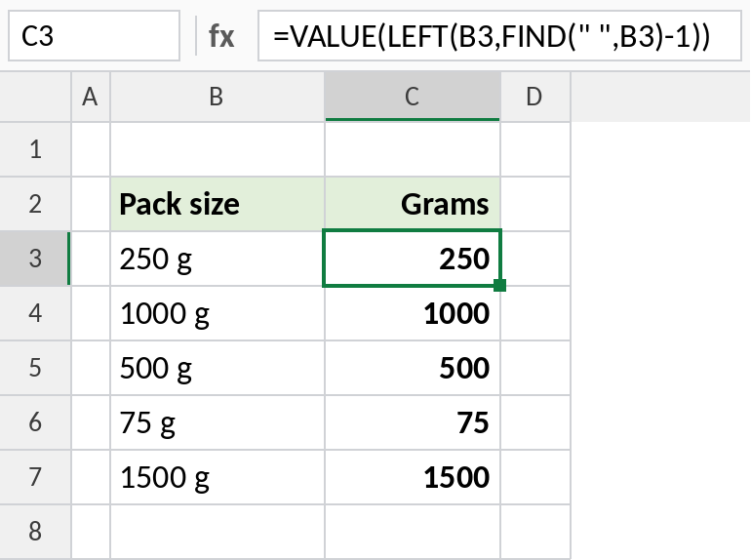This screenshot has width=751, height=560.
Task: Select row 1 header
Action: point(35,149)
